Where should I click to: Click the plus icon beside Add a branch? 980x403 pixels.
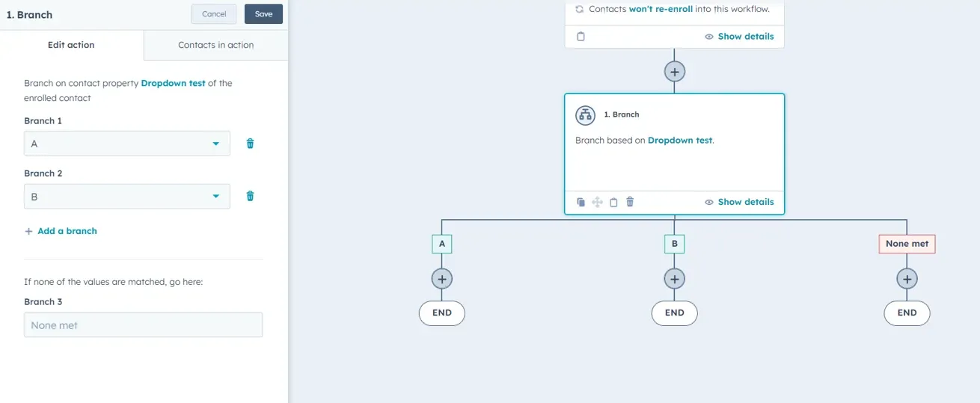click(29, 231)
